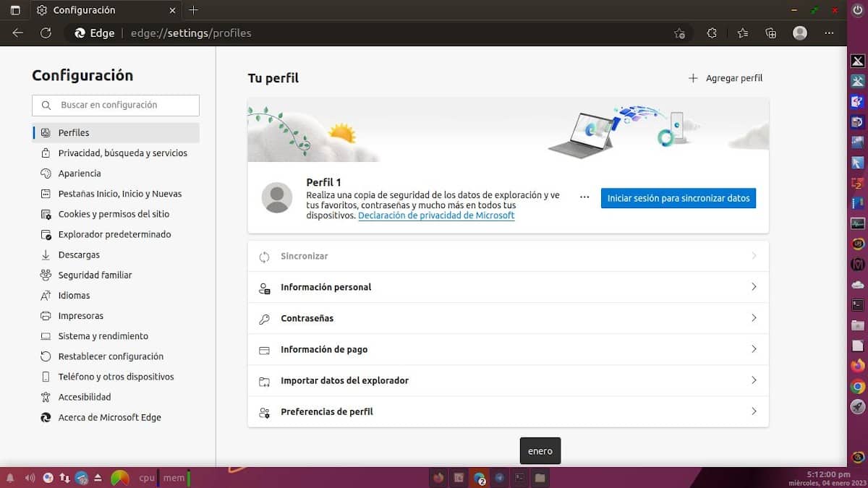This screenshot has height=488, width=868.
Task: Expand Información de pago row chevron
Action: click(x=754, y=349)
